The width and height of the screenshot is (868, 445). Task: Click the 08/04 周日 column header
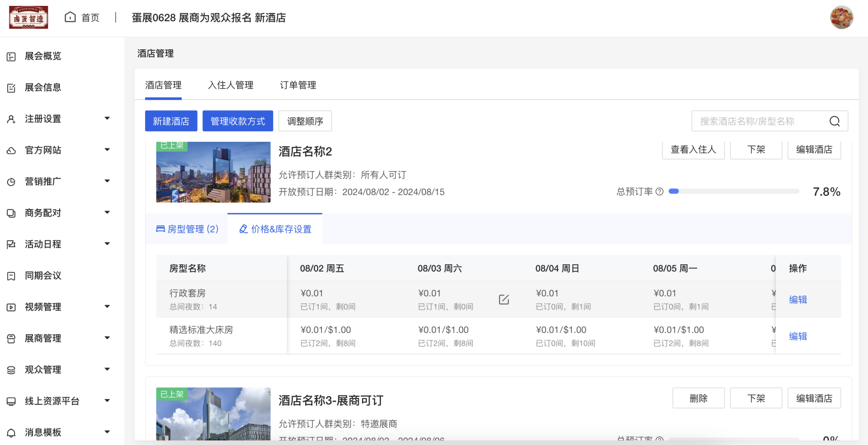pyautogui.click(x=557, y=268)
